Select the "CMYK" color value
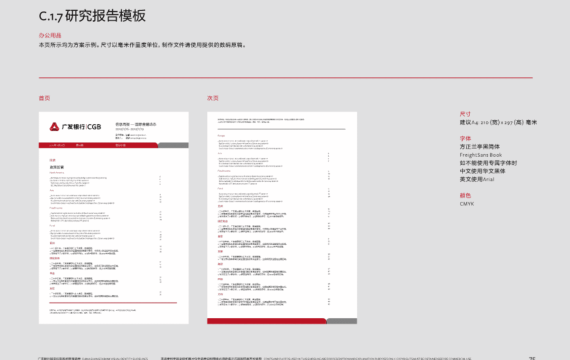The height and width of the screenshot is (360, 570). pyautogui.click(x=467, y=204)
